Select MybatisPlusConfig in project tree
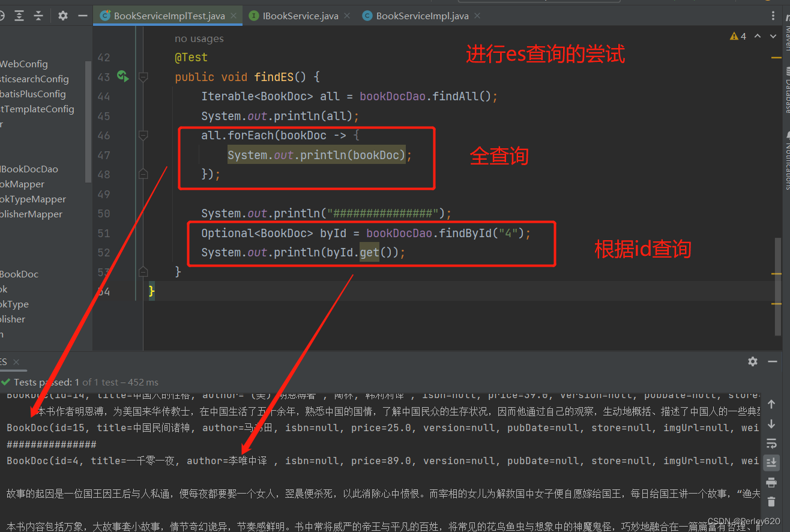The width and height of the screenshot is (790, 532). click(33, 94)
